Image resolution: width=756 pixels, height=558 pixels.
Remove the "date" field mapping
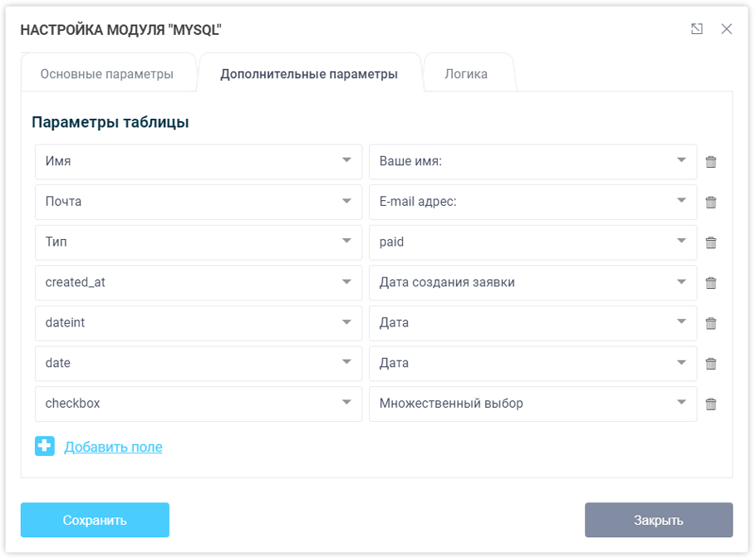coord(711,363)
